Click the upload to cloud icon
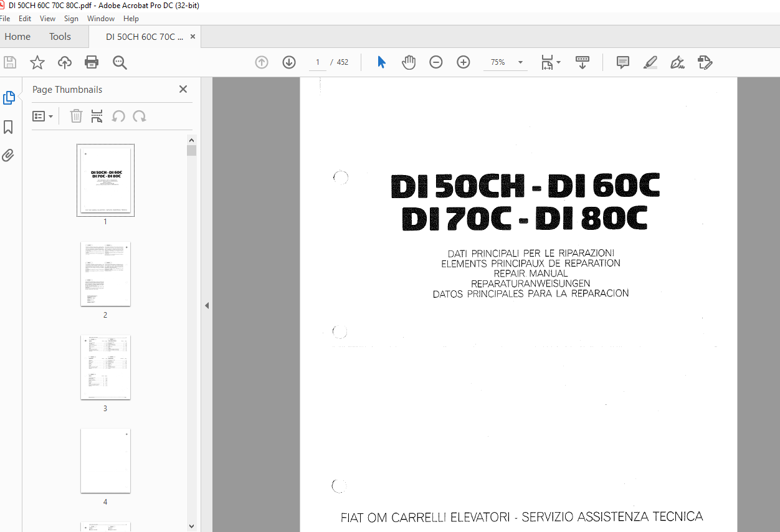The image size is (780, 532). (65, 62)
